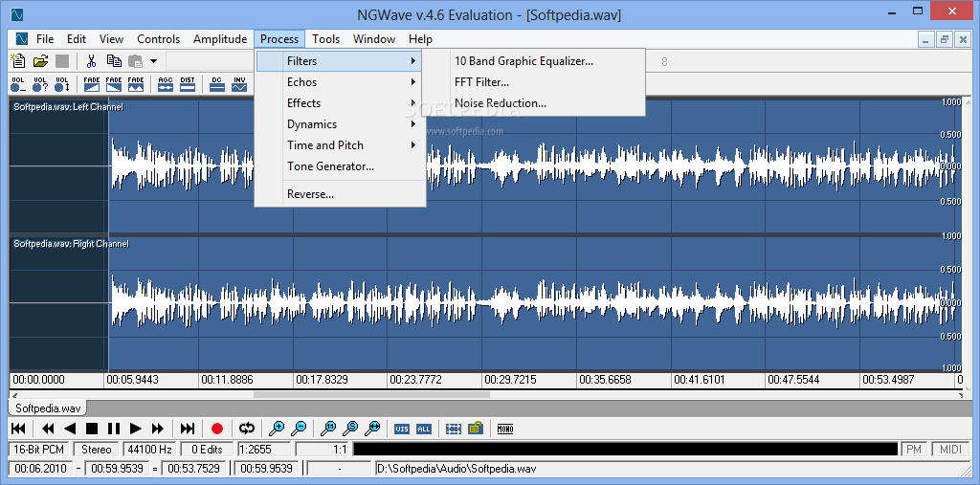Click the AGC gain control icon
The width and height of the screenshot is (980, 485).
(166, 84)
